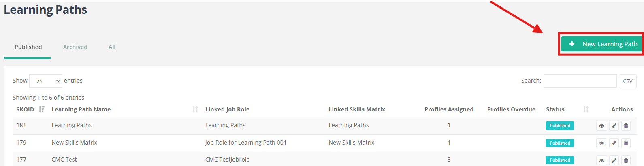Edit the CMC Test learning path
Image resolution: width=644 pixels, height=166 pixels.
pyautogui.click(x=614, y=160)
